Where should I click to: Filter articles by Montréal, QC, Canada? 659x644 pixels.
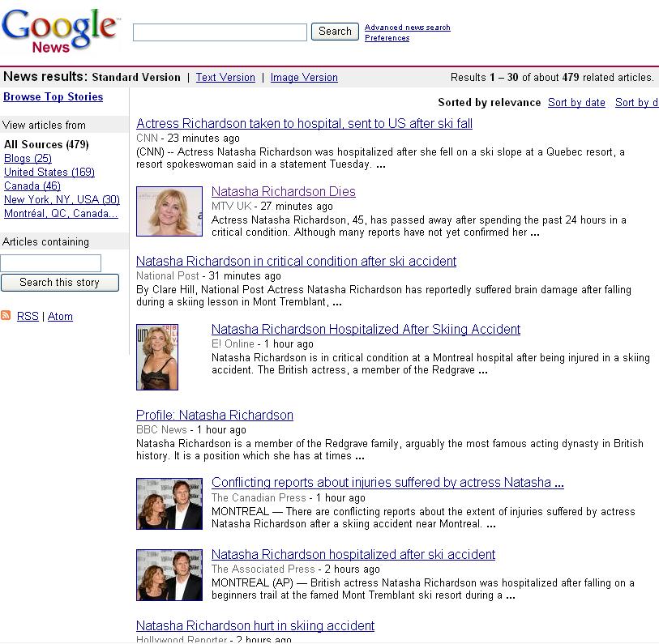(x=61, y=213)
